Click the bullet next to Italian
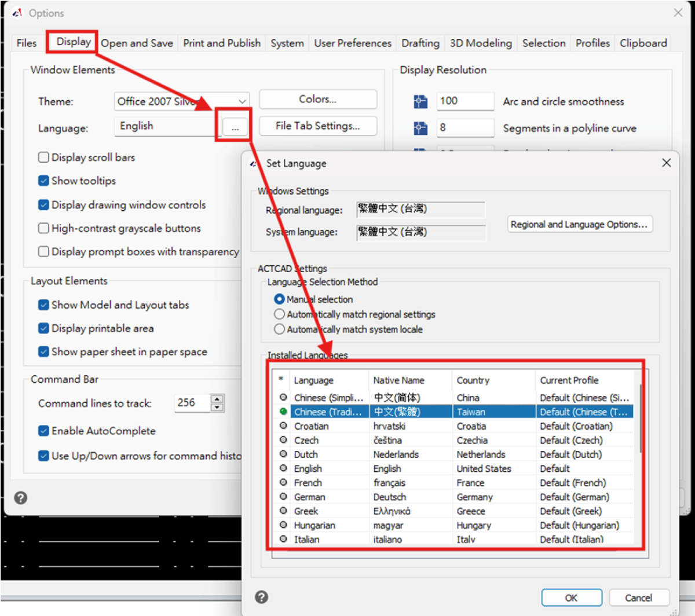 [283, 539]
